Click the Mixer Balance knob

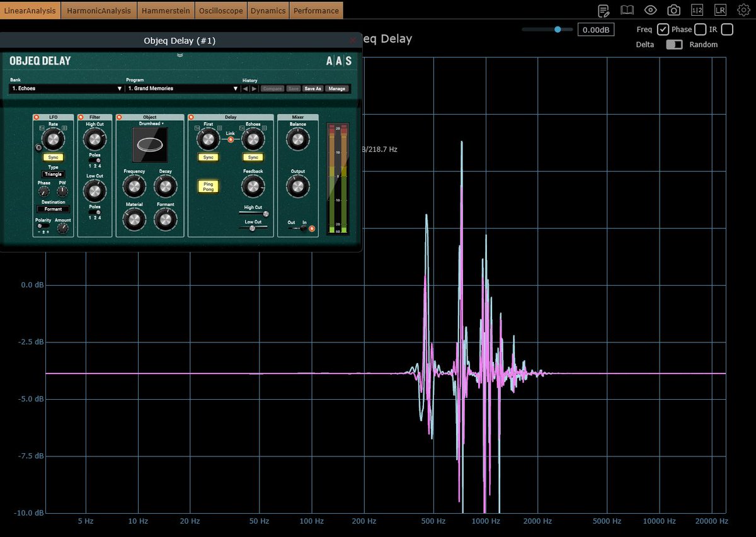[298, 138]
